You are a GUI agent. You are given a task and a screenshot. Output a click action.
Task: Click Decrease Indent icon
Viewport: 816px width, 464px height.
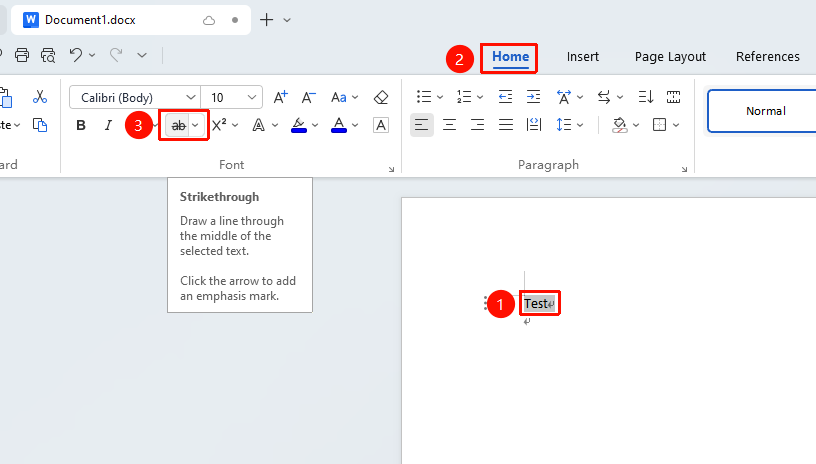[505, 97]
